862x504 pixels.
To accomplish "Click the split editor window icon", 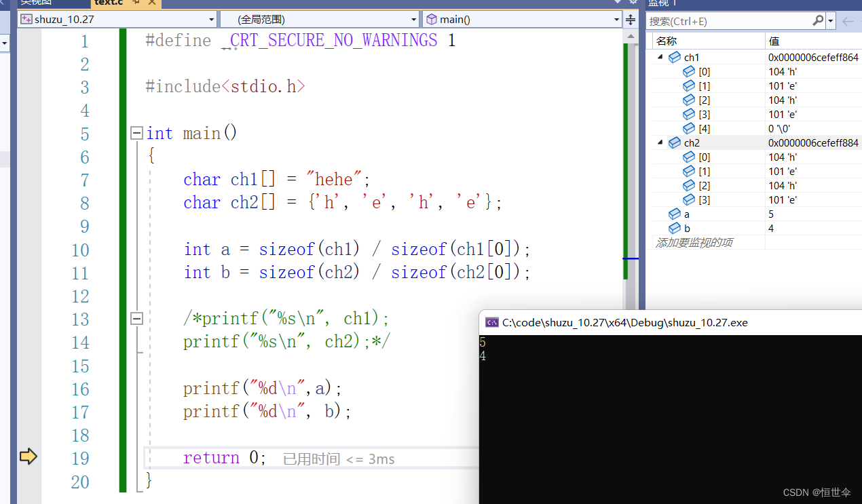I will pos(631,19).
